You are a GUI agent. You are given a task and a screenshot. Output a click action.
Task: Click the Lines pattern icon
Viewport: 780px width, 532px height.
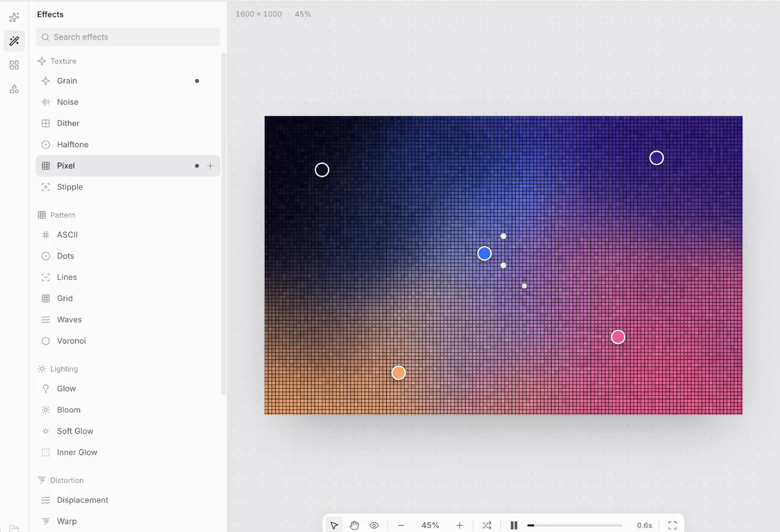(45, 277)
